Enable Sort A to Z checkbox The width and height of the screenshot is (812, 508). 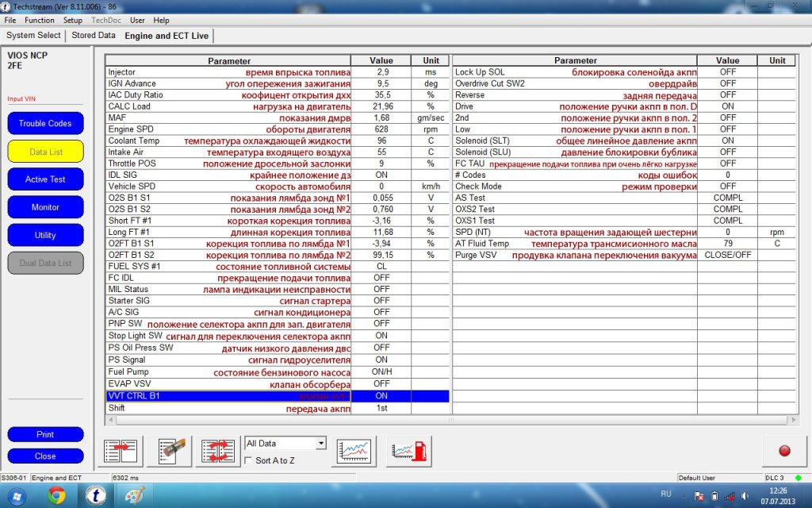pyautogui.click(x=250, y=460)
